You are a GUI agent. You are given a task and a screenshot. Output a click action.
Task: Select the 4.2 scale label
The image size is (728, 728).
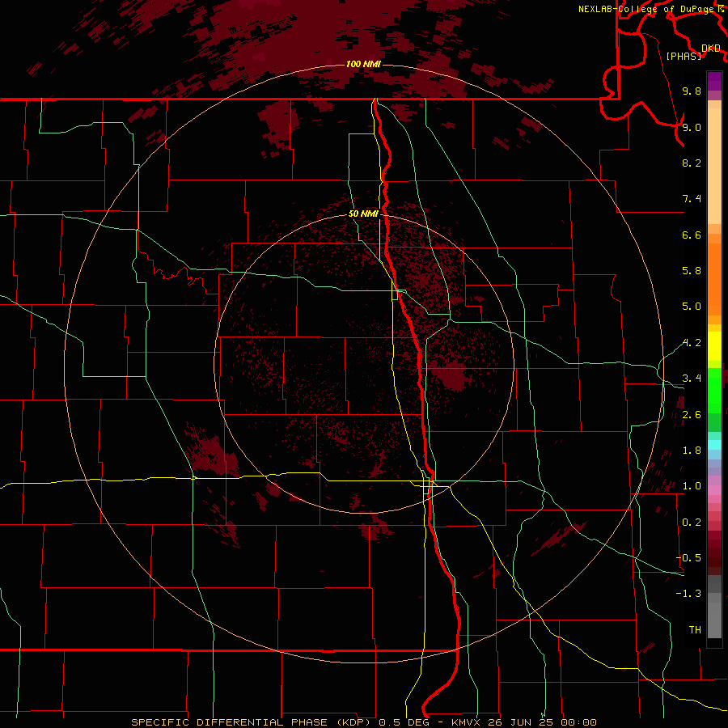692,343
